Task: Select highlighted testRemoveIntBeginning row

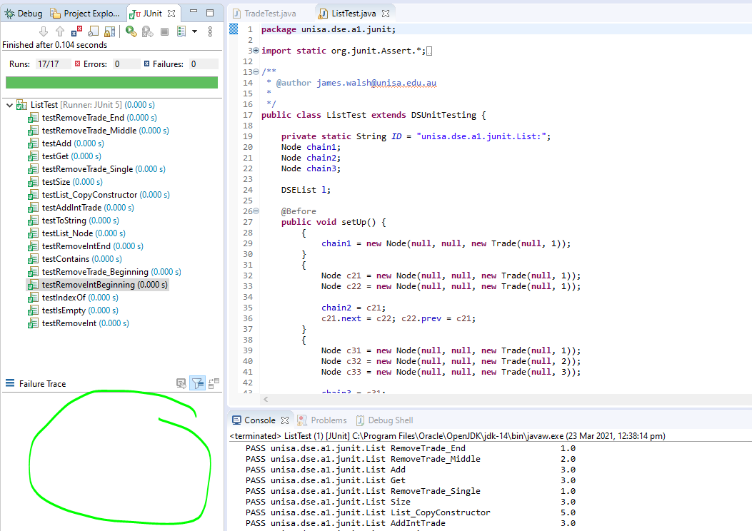Action: tap(97, 285)
